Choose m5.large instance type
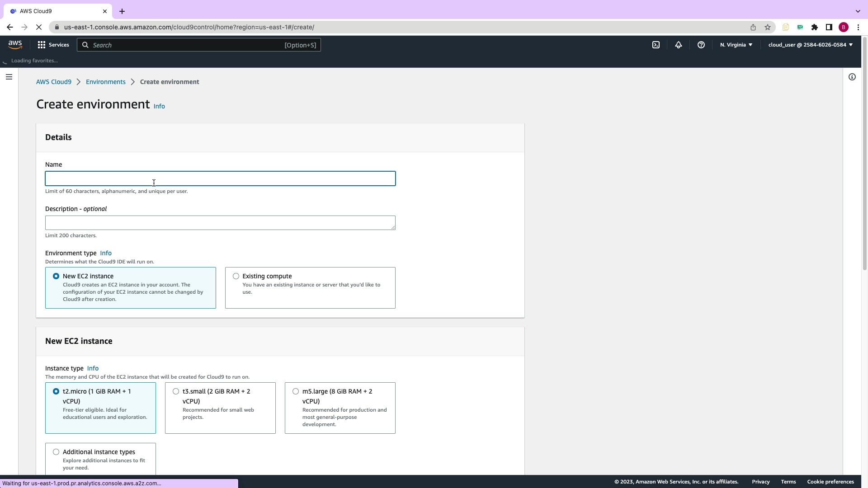The image size is (868, 488). point(296,391)
